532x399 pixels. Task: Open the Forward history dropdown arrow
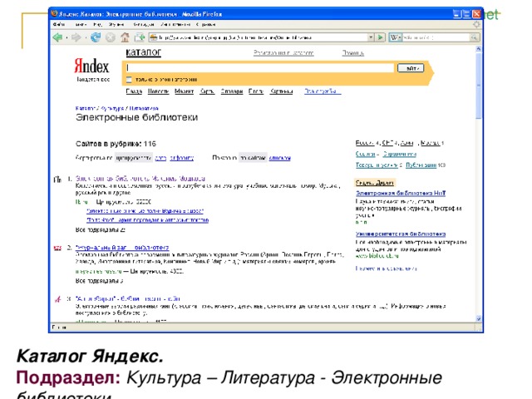(86, 37)
